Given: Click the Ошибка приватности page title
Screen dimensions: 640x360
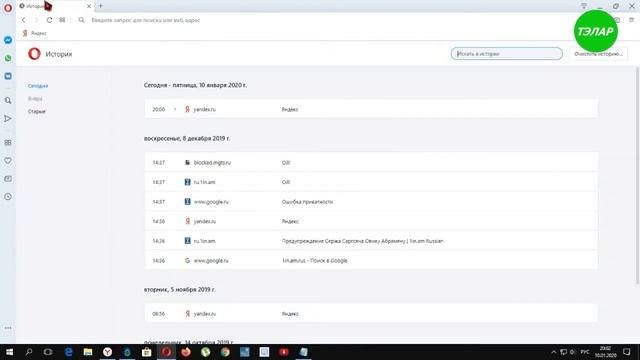Looking at the screenshot, I should [x=307, y=202].
